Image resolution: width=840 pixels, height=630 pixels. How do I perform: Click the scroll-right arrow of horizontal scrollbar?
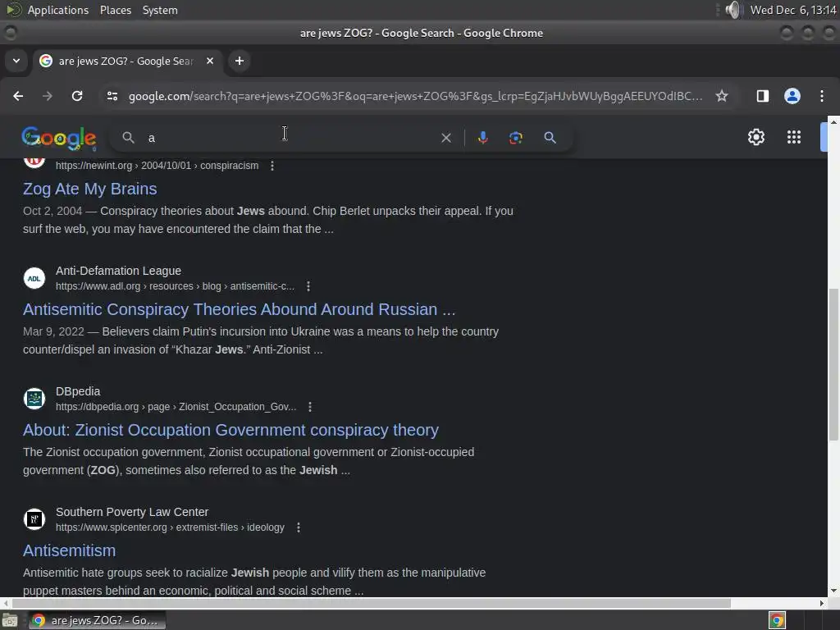[822, 603]
